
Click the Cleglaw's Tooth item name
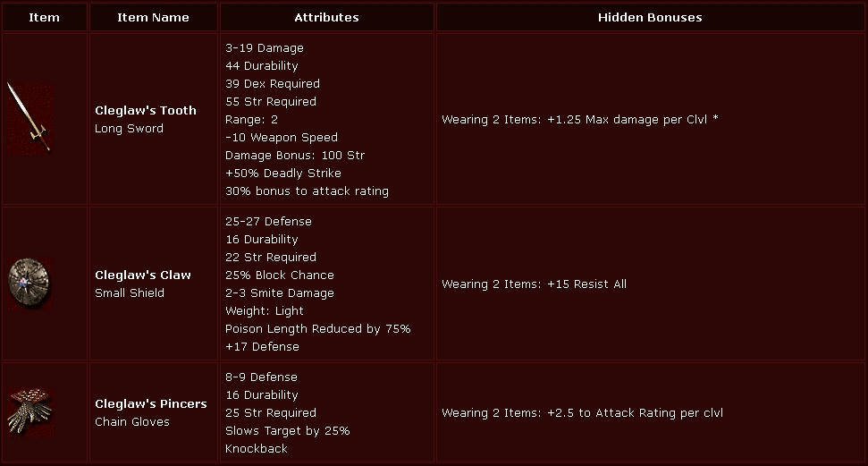tap(146, 110)
